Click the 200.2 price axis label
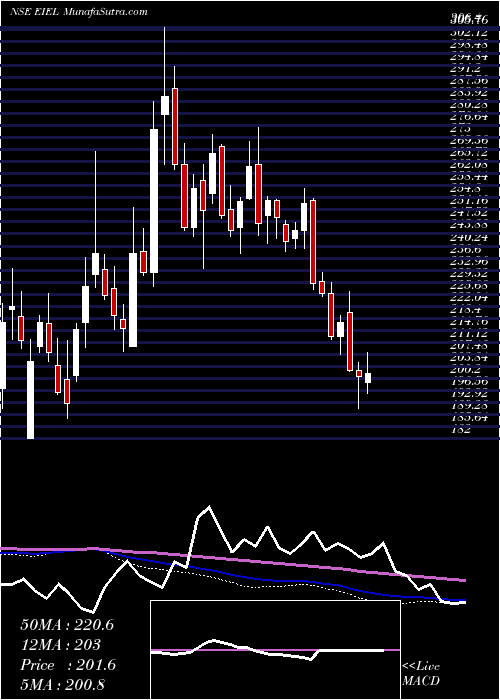Screen dimensions: 500x700 [466, 370]
